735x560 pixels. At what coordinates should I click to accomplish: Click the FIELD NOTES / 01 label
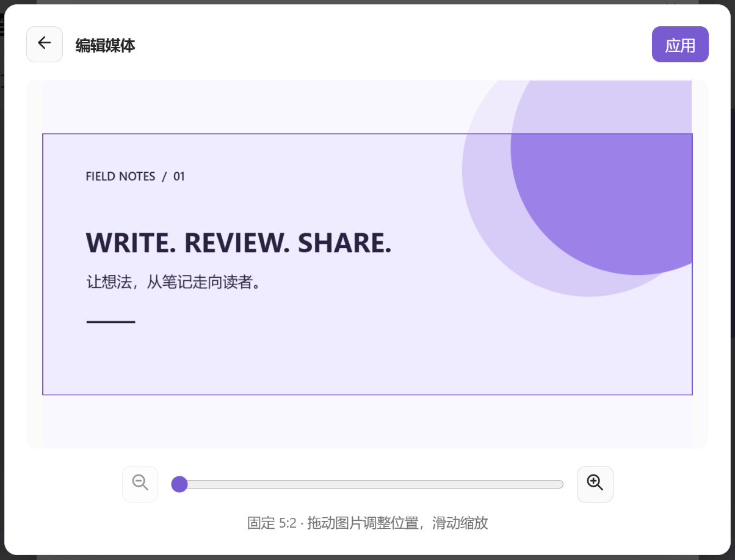pos(135,176)
